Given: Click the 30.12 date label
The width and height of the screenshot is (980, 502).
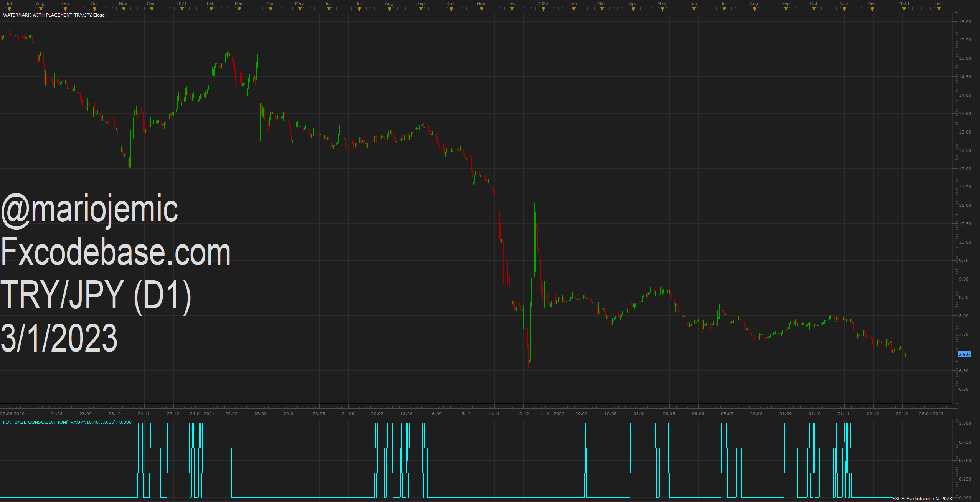Looking at the screenshot, I should click(902, 414).
